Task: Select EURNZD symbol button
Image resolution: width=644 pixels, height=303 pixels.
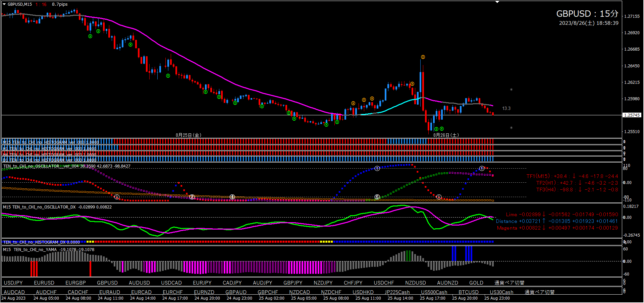Action: (204, 292)
